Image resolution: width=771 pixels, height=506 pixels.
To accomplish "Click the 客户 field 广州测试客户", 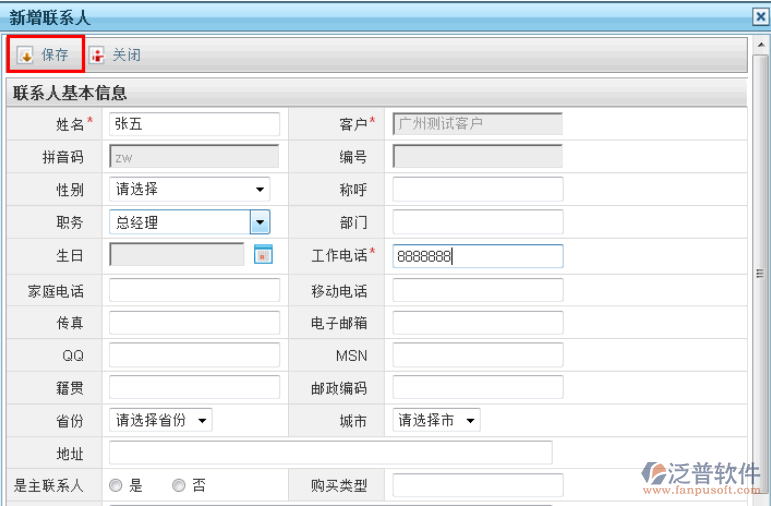I will 477,124.
